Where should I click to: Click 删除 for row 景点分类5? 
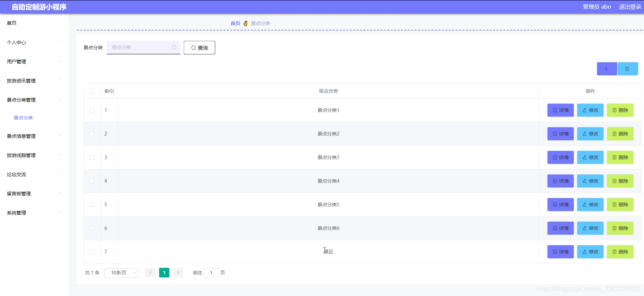620,204
